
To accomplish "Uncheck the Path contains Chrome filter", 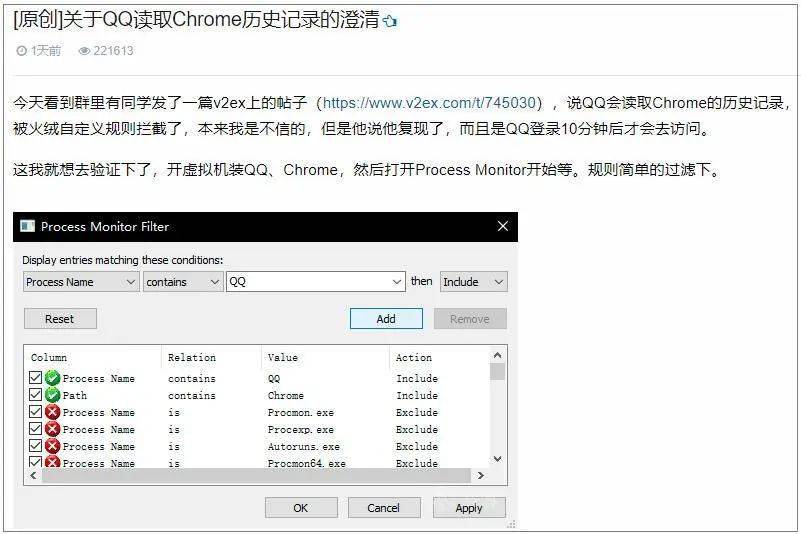I will pyautogui.click(x=35, y=394).
